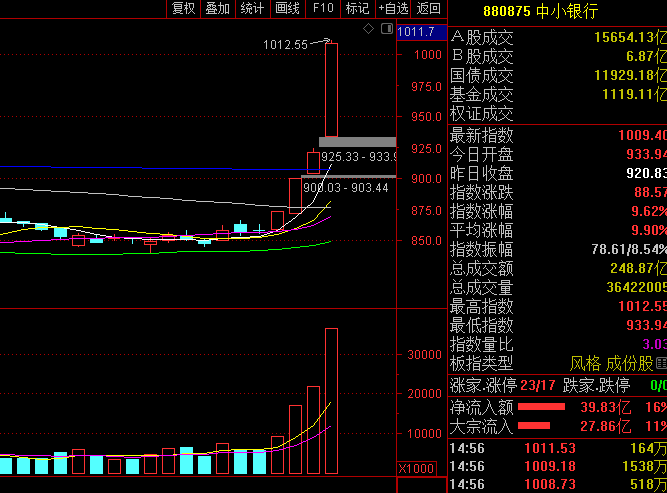Viewport: 667px width, 493px height.
Task: Click the 880875 中小银行 title
Action: pos(540,12)
